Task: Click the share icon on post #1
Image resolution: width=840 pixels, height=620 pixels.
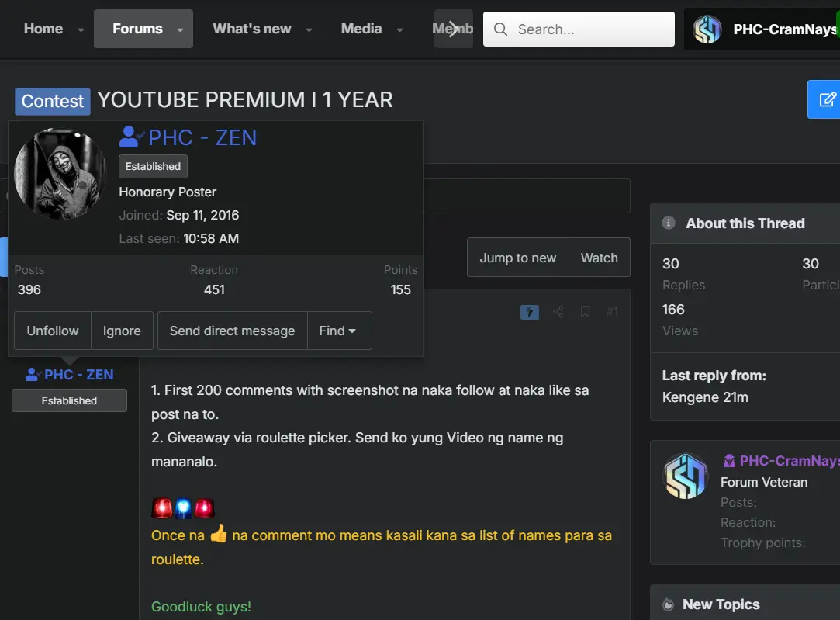Action: (x=558, y=311)
